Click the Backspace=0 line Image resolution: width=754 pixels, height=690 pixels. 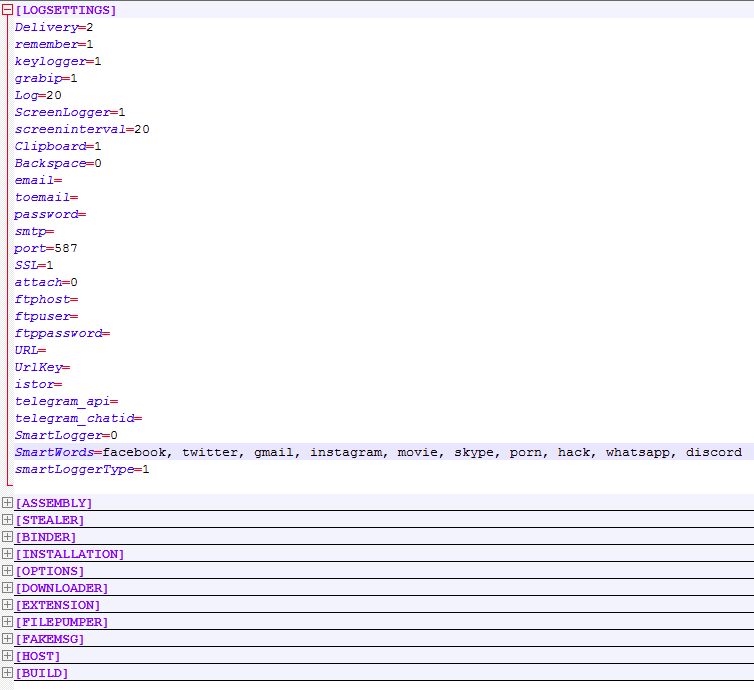point(58,163)
